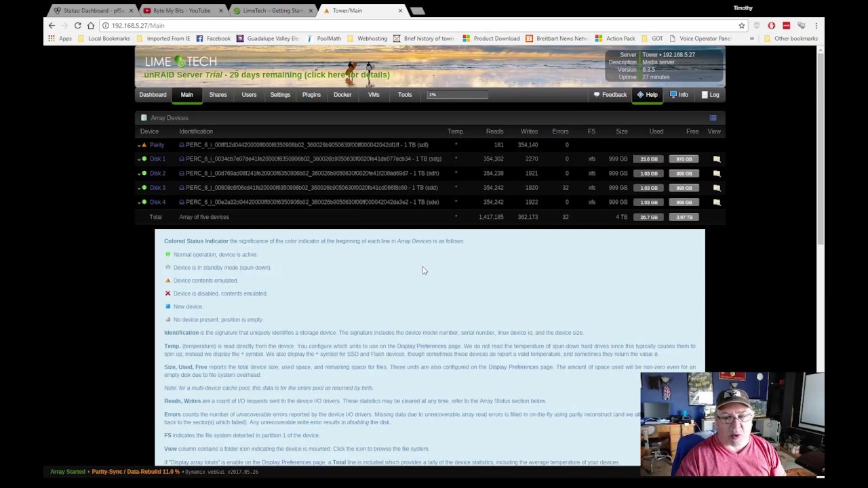Show more bookmarks via chevron
The height and width of the screenshot is (488, 868).
click(751, 39)
